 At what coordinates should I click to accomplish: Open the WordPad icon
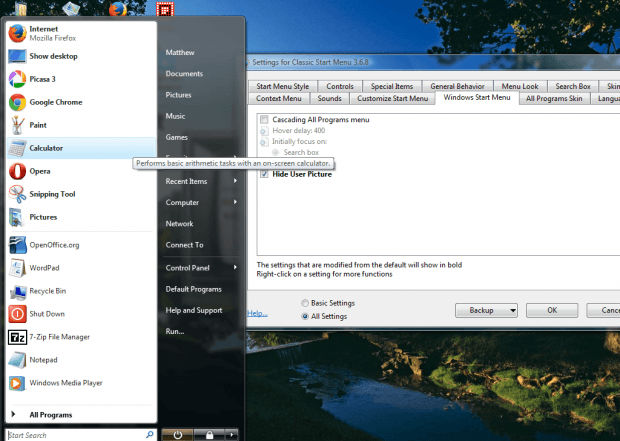(17, 268)
